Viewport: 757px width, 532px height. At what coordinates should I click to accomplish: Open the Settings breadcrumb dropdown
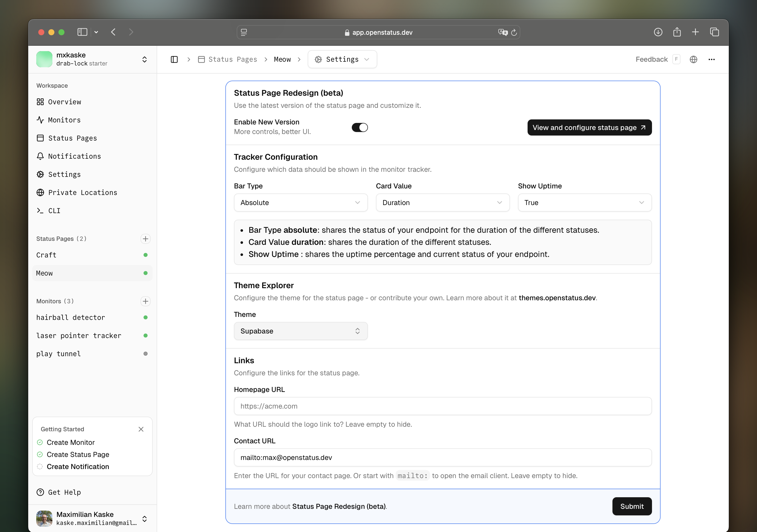tap(342, 59)
